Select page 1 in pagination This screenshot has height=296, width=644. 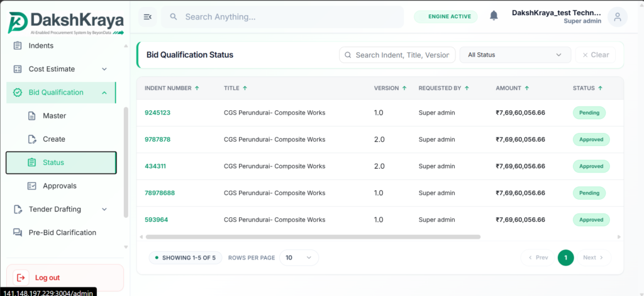[565, 258]
